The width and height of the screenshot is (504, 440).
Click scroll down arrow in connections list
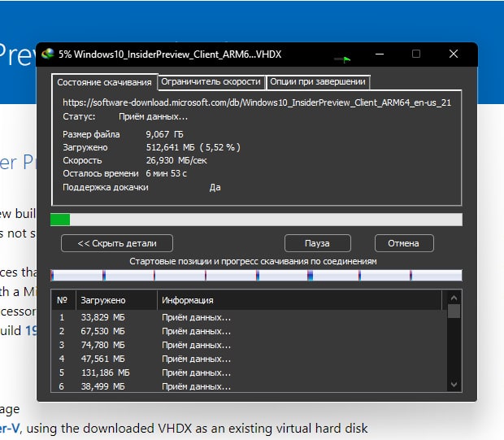coord(454,385)
